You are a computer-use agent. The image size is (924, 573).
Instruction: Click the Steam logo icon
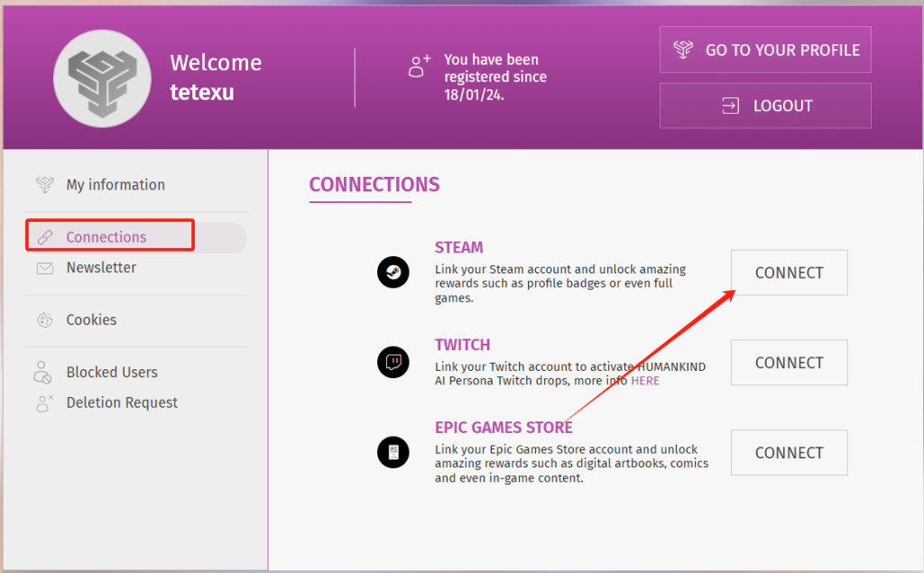tap(393, 273)
